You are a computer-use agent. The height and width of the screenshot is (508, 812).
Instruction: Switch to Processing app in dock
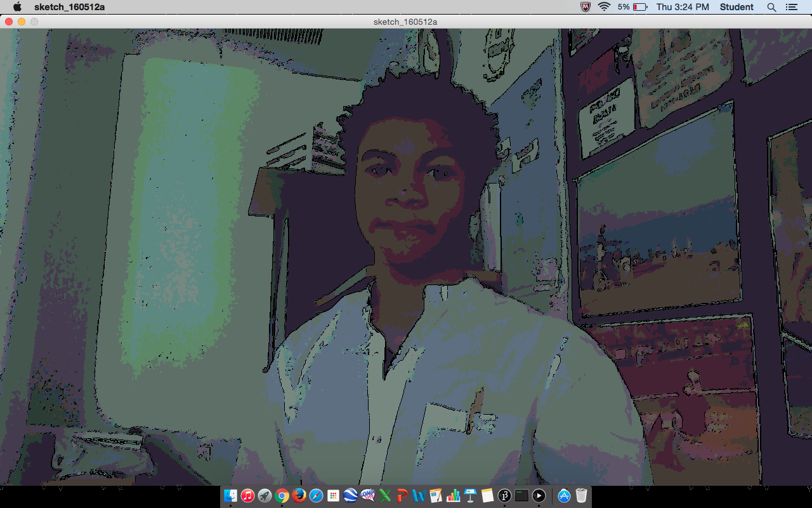click(x=505, y=495)
